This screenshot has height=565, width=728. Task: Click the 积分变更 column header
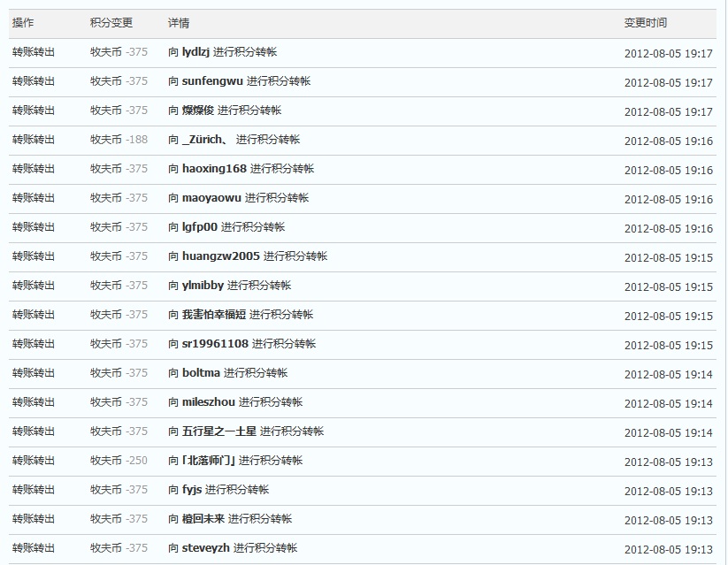tap(111, 23)
